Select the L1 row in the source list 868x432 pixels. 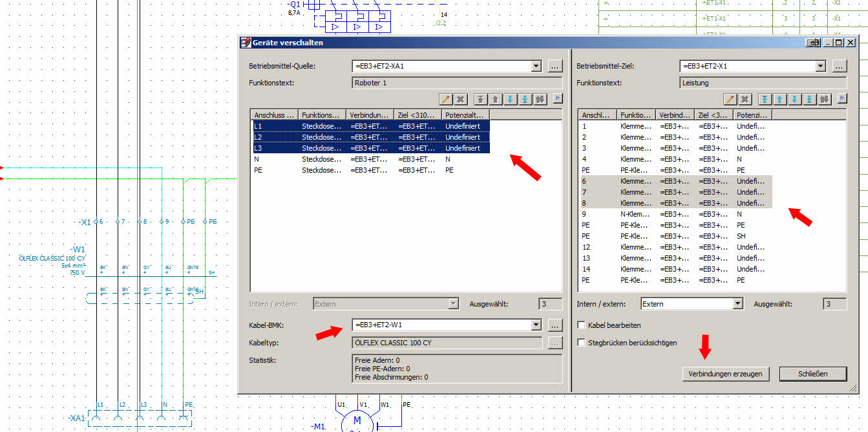[370, 126]
